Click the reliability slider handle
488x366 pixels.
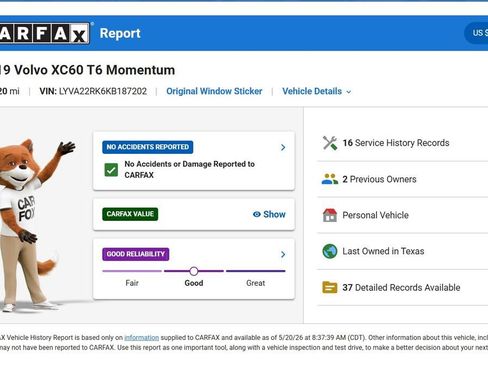(x=194, y=271)
